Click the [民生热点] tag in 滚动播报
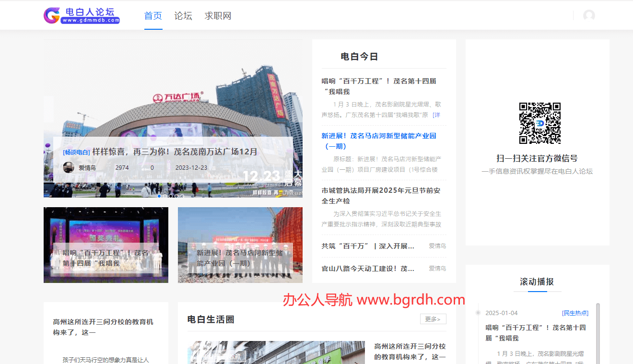The height and width of the screenshot is (364, 633). pos(575,313)
